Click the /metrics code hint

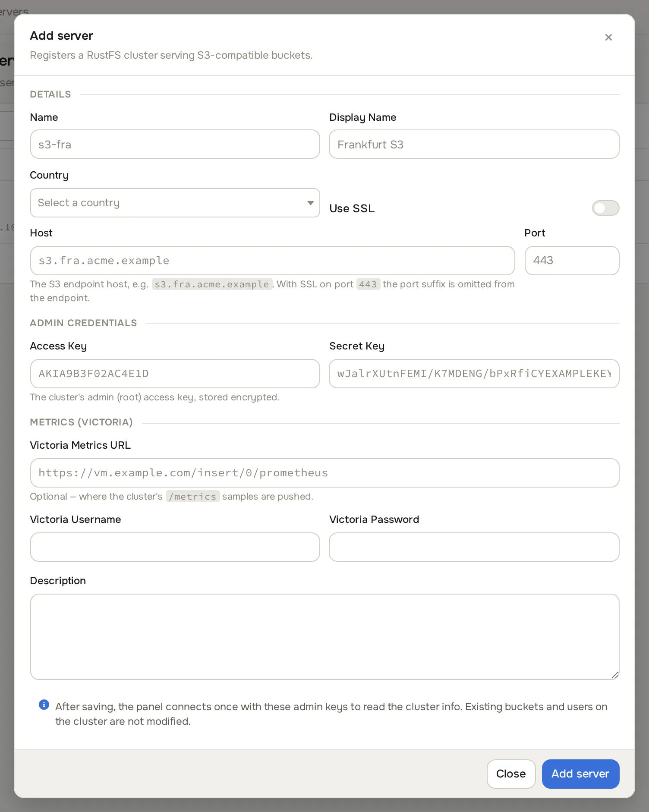(192, 497)
